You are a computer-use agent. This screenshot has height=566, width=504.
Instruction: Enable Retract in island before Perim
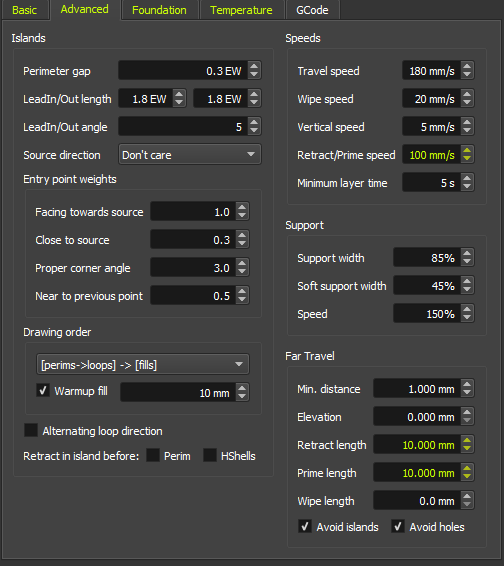[x=153, y=455]
